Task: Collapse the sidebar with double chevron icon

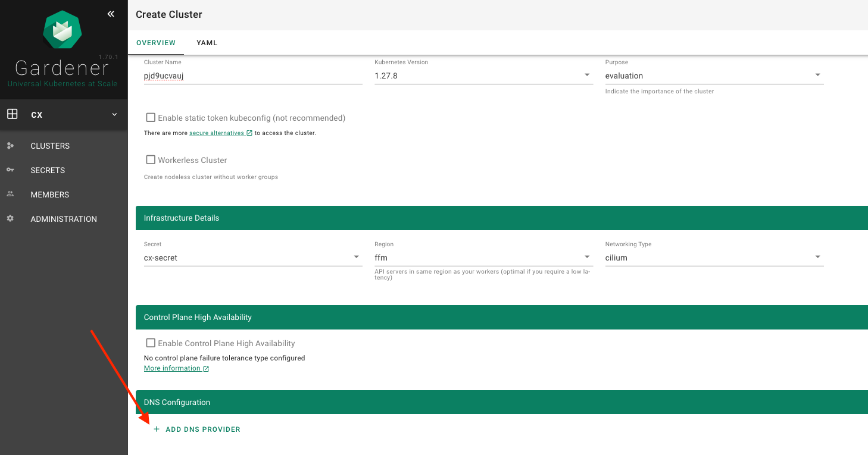Action: (x=111, y=14)
